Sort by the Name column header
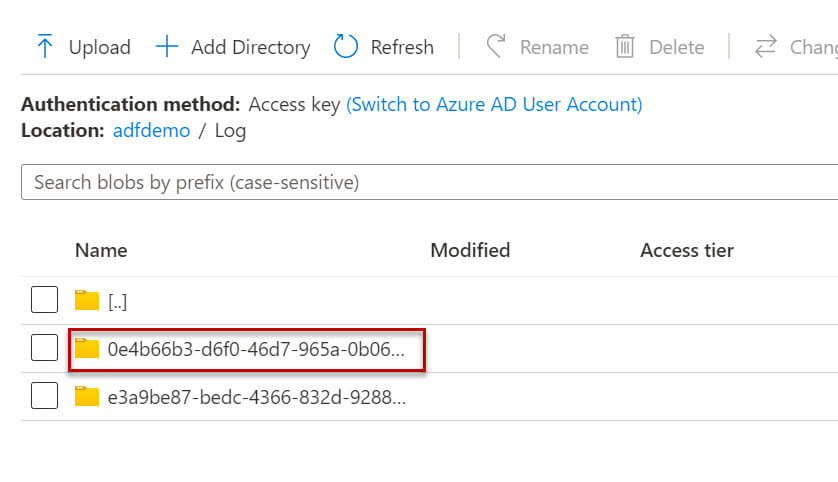This screenshot has width=838, height=482. [x=101, y=250]
